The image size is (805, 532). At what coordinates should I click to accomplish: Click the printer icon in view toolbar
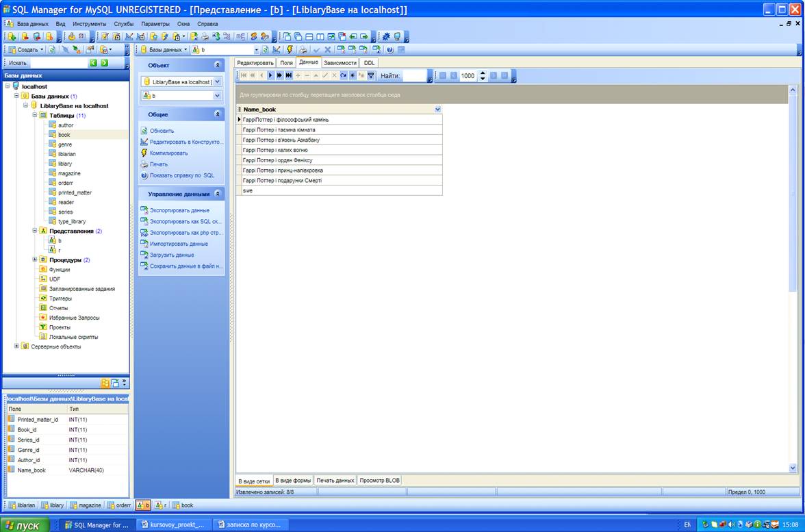(303, 50)
